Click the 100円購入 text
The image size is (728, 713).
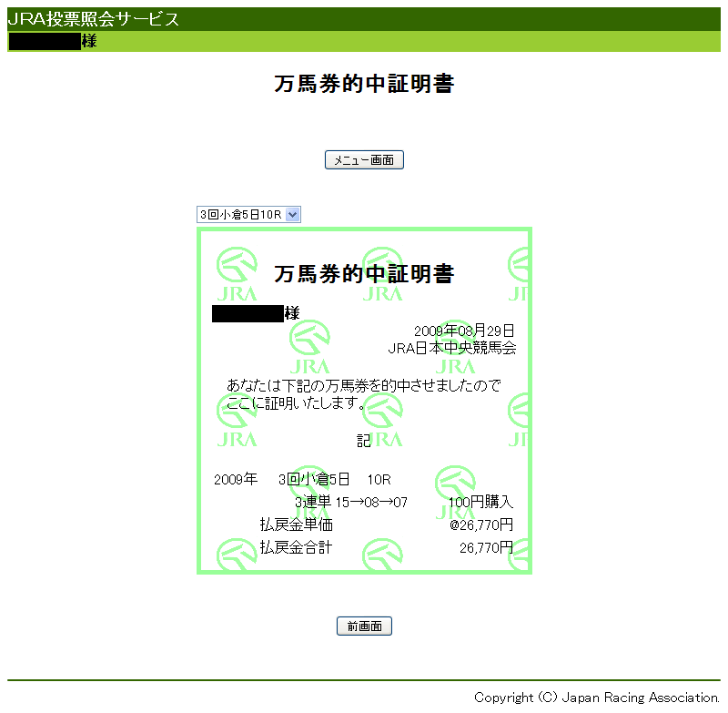click(x=480, y=502)
